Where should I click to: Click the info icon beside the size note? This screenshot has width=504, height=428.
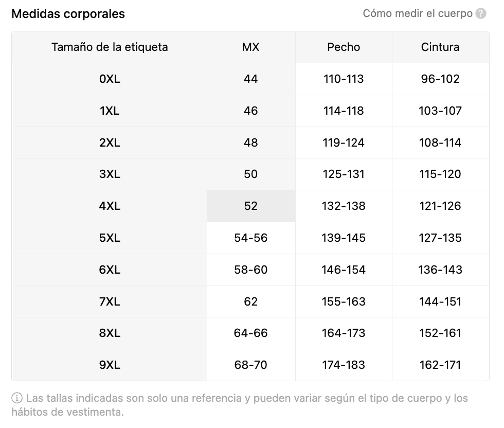pyautogui.click(x=17, y=398)
